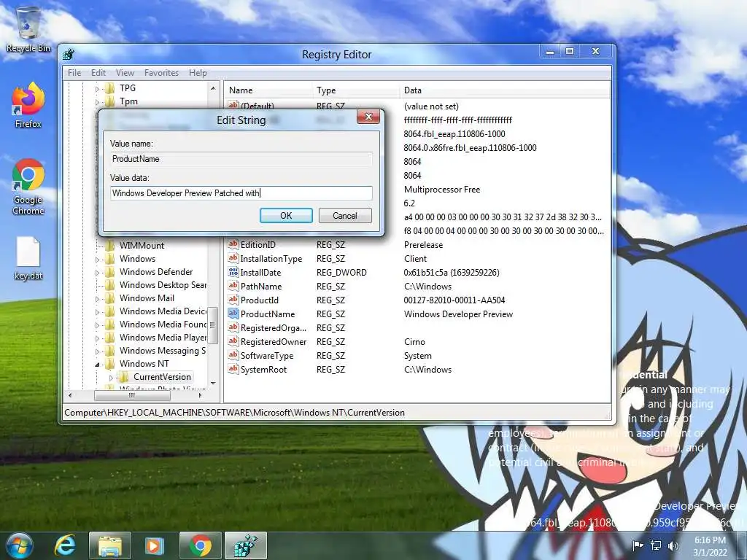The height and width of the screenshot is (560, 747).
Task: Open File Explorer from the taskbar
Action: (x=109, y=545)
